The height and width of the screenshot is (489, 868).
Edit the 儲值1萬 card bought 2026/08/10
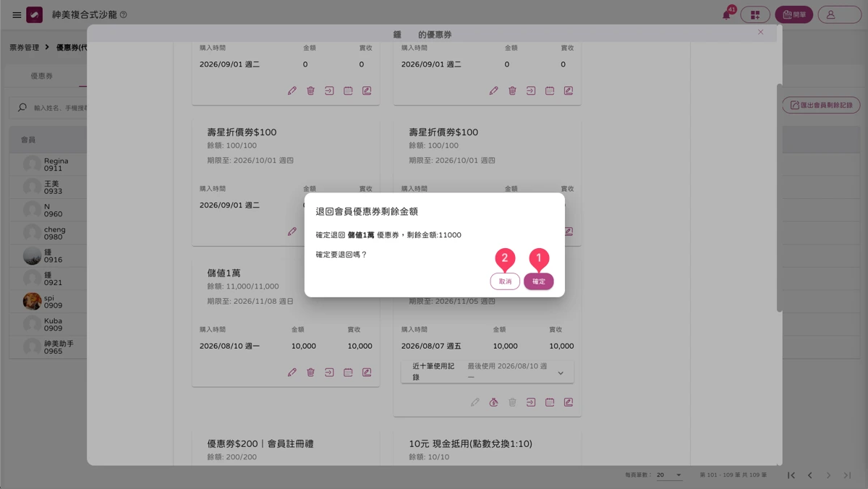pos(292,373)
